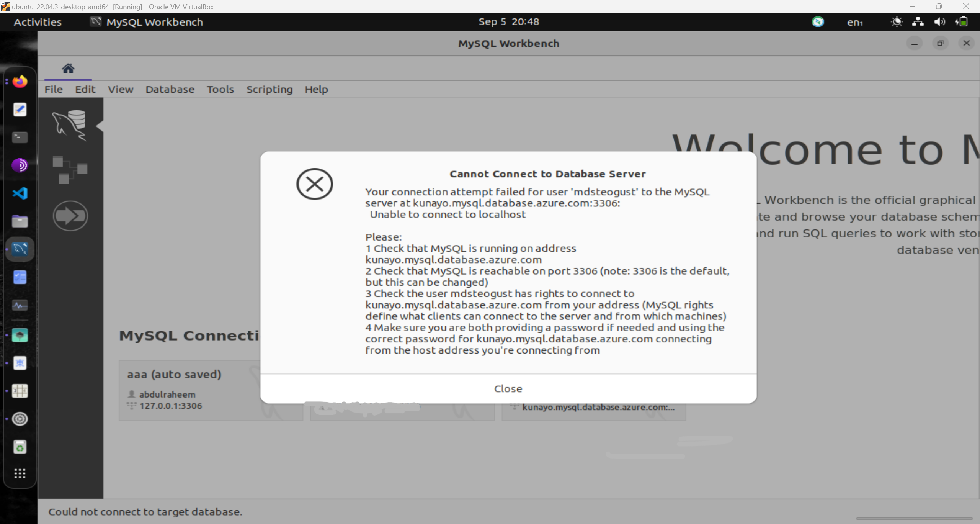
Task: Launch Firefox from the dock
Action: [20, 82]
